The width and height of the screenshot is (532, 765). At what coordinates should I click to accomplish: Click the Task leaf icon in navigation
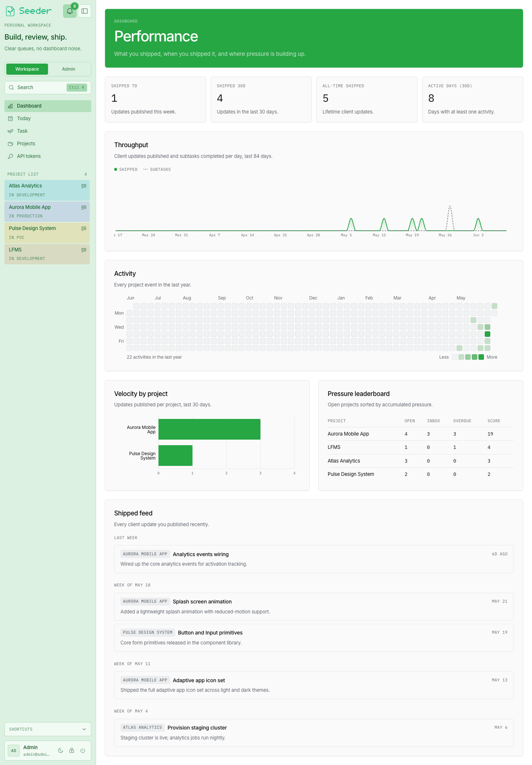click(x=10, y=131)
